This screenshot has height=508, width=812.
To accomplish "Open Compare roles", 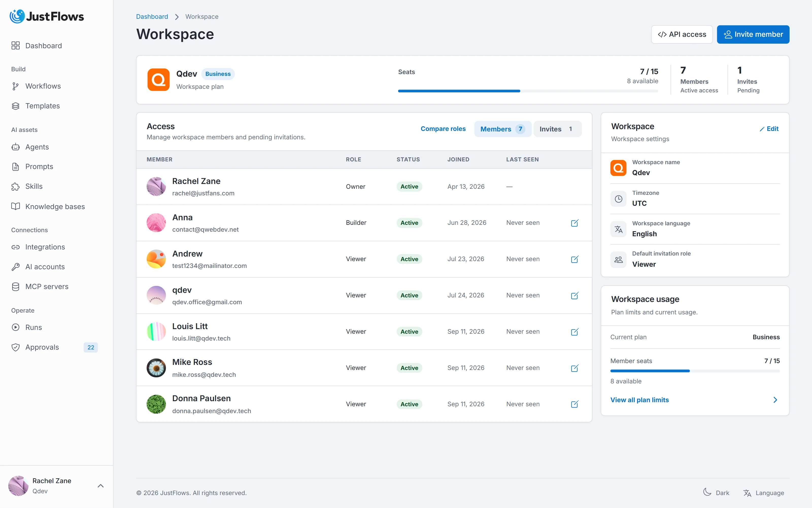I will click(x=443, y=129).
